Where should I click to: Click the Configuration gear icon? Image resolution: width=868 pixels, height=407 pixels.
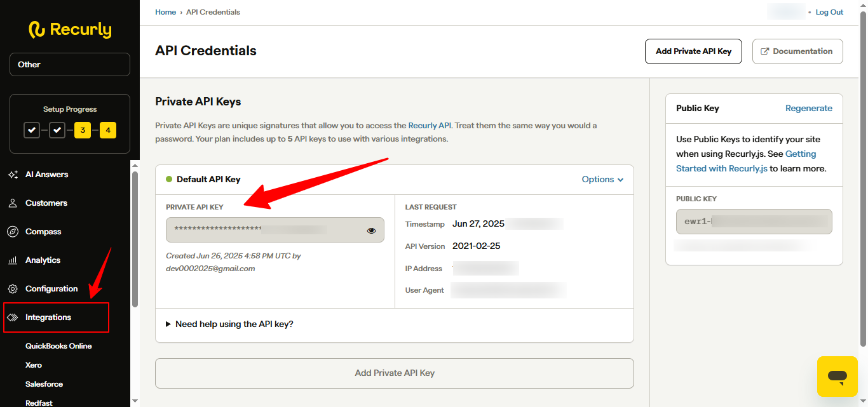click(13, 289)
